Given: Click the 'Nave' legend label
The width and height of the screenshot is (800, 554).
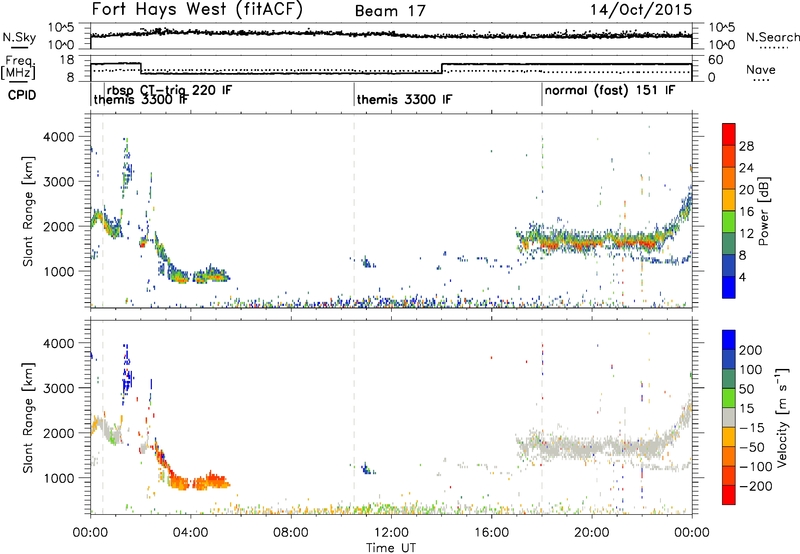Looking at the screenshot, I should [x=761, y=70].
